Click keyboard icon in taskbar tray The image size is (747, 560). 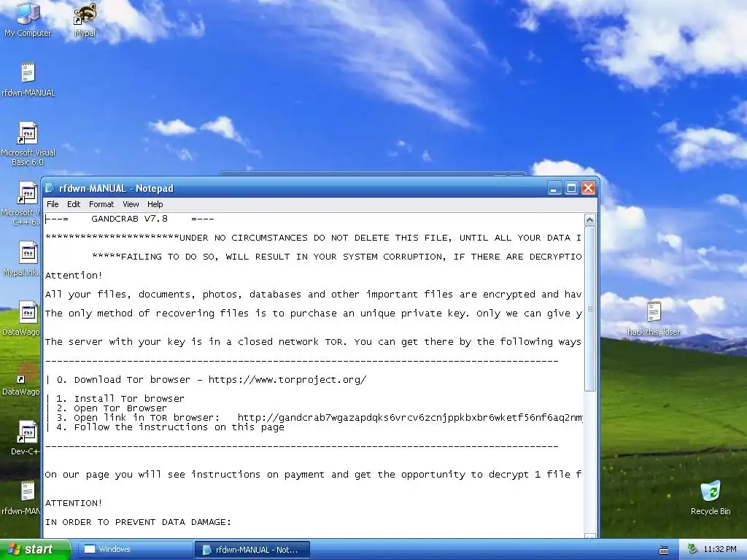coord(664,550)
